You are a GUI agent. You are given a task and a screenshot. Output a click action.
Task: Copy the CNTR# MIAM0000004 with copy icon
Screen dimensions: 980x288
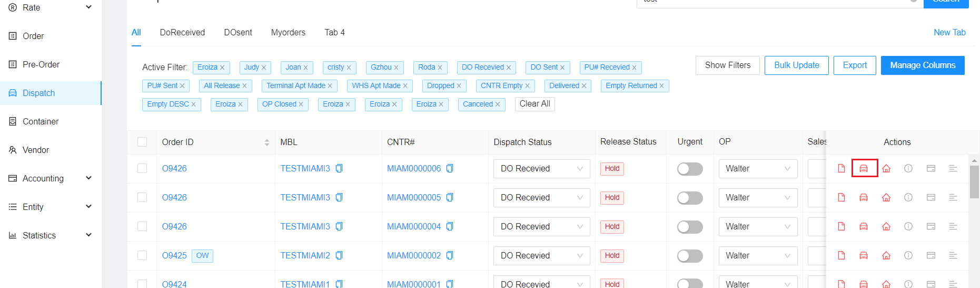[450, 226]
